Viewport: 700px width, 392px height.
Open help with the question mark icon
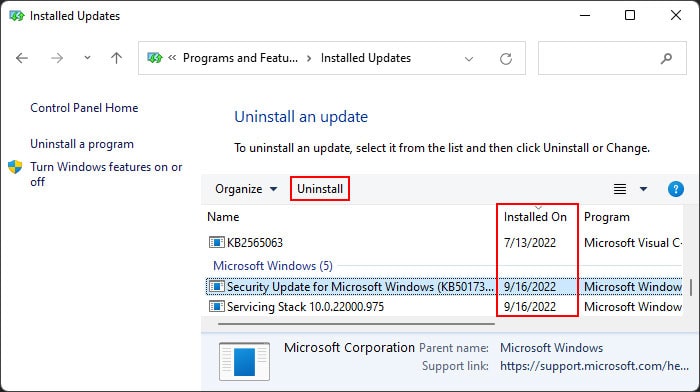tap(675, 189)
